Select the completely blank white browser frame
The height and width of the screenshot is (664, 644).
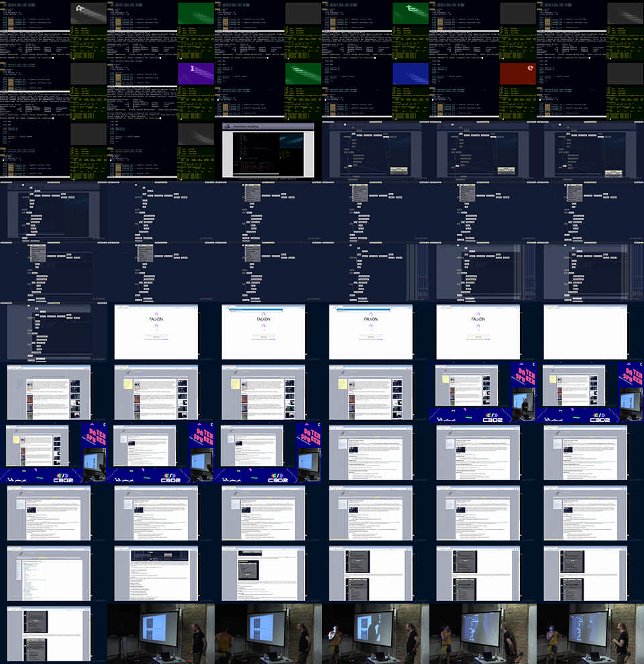click(586, 332)
